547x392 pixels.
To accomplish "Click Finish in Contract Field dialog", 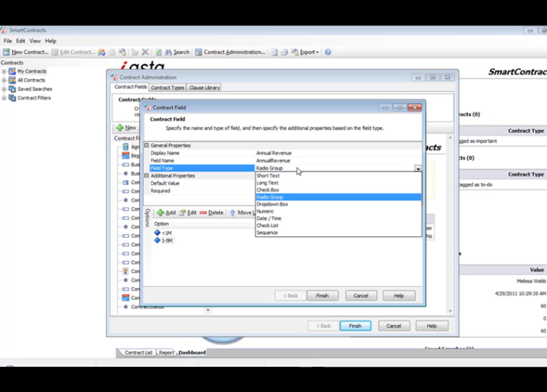I will pos(322,295).
